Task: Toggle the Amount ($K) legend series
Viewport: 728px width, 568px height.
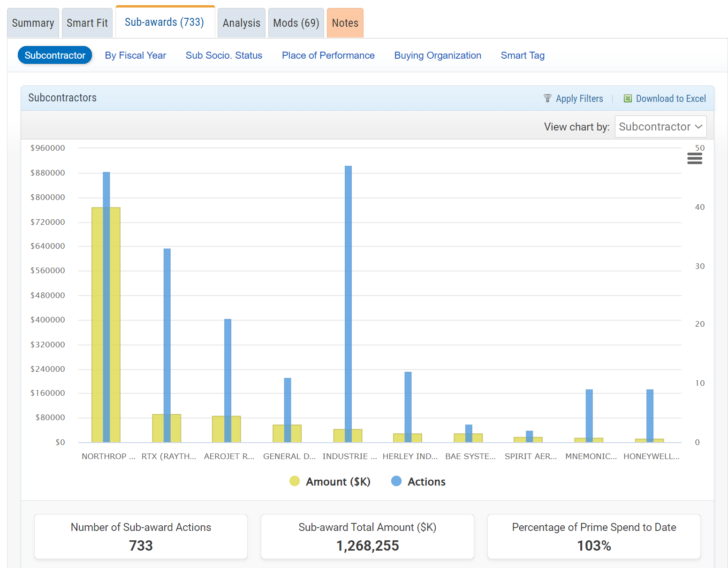Action: point(330,482)
